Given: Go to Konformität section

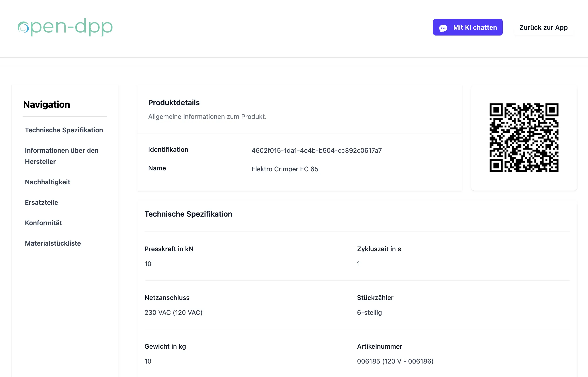Looking at the screenshot, I should [43, 223].
